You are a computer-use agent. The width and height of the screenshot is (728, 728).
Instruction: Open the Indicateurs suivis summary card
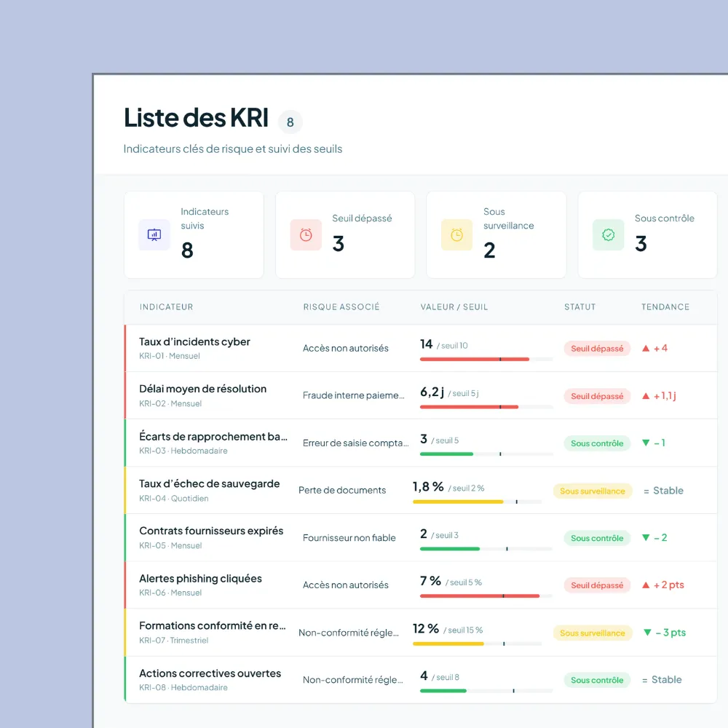click(194, 235)
